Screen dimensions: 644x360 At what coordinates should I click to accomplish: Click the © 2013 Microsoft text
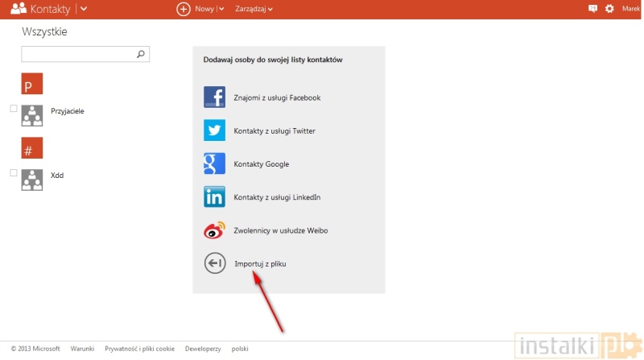[x=35, y=349]
